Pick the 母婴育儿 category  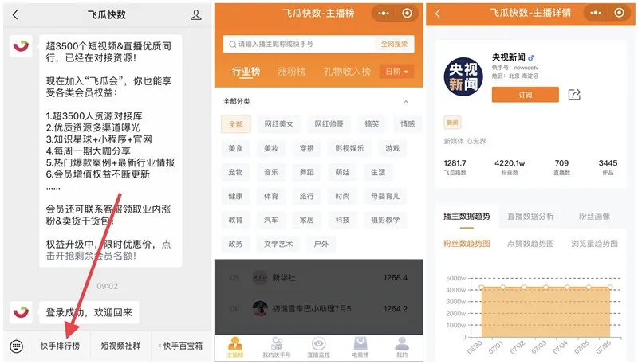pos(385,196)
